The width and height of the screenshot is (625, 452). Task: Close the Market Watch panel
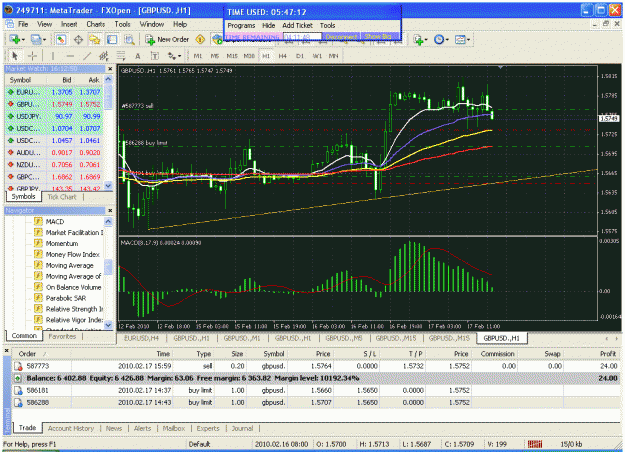point(110,69)
